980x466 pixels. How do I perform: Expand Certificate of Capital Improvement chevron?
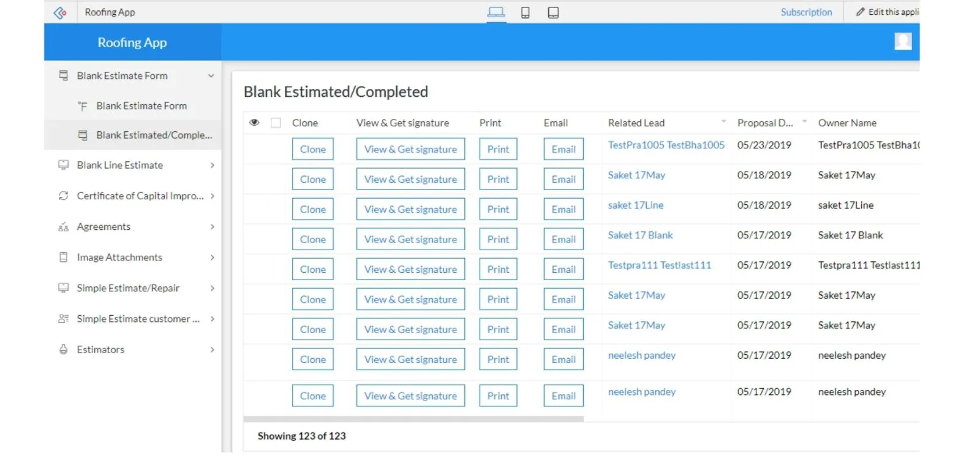click(x=212, y=196)
